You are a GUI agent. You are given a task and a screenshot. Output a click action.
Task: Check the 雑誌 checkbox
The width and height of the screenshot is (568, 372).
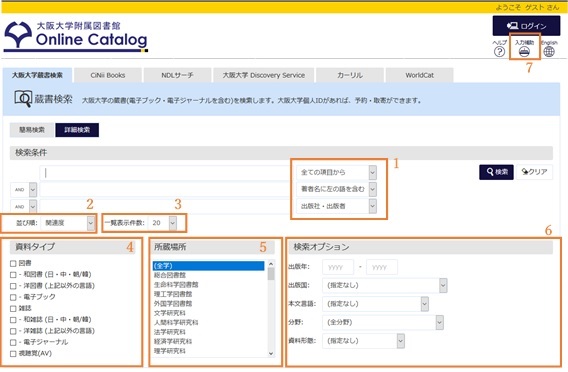(x=13, y=309)
